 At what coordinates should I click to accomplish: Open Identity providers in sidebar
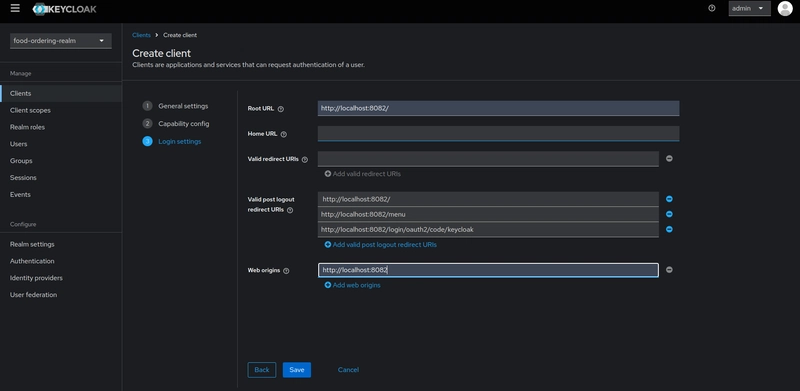point(61,278)
